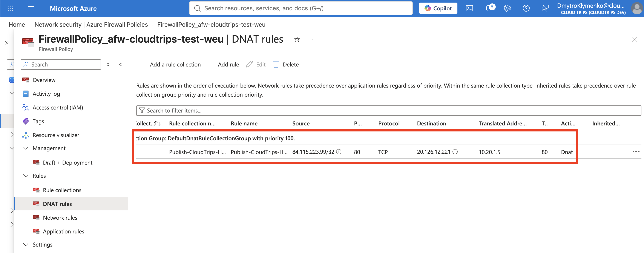The width and height of the screenshot is (644, 253).
Task: Click the Access control people icon
Action: pyautogui.click(x=26, y=108)
